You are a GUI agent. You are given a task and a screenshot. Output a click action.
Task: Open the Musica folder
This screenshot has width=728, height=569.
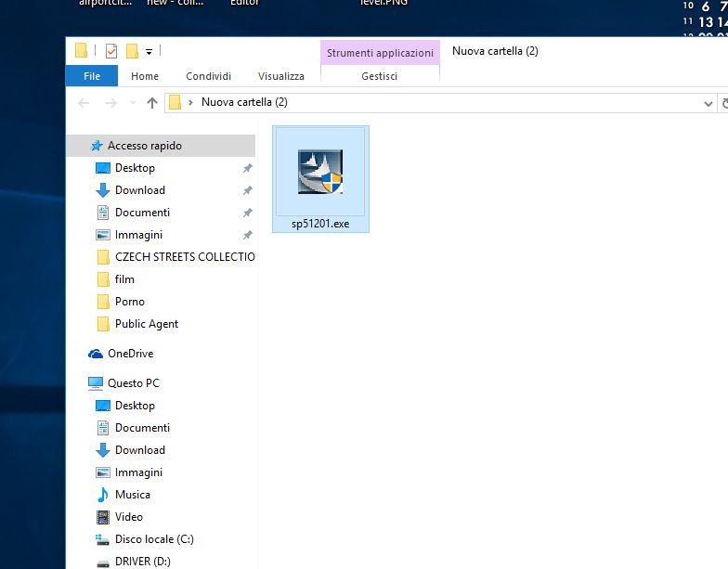132,495
